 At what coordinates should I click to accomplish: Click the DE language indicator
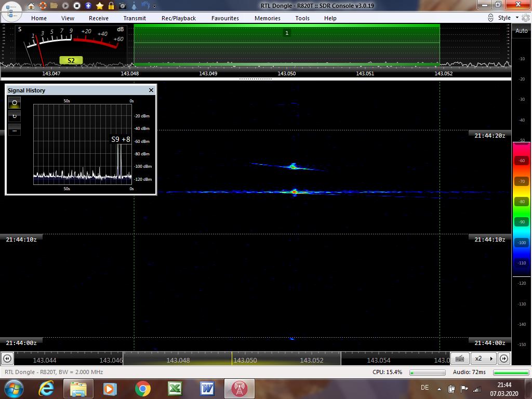click(x=424, y=388)
